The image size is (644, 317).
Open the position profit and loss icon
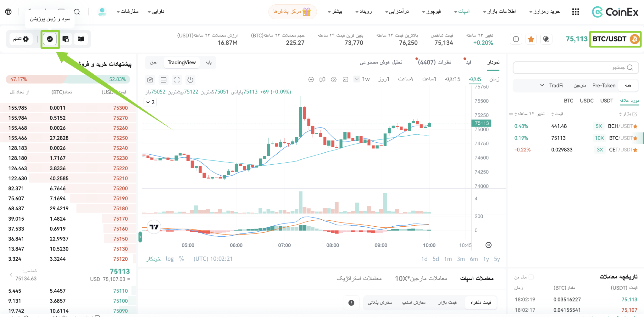click(50, 39)
